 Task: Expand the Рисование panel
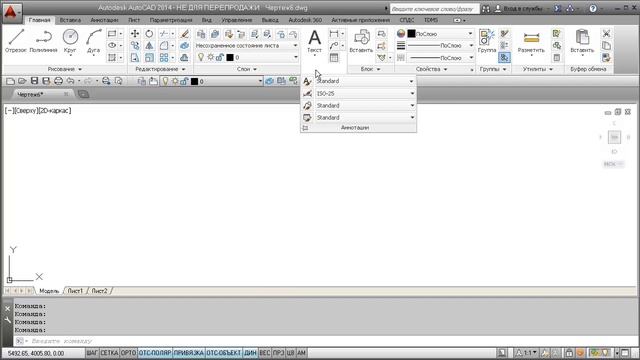pyautogui.click(x=64, y=69)
